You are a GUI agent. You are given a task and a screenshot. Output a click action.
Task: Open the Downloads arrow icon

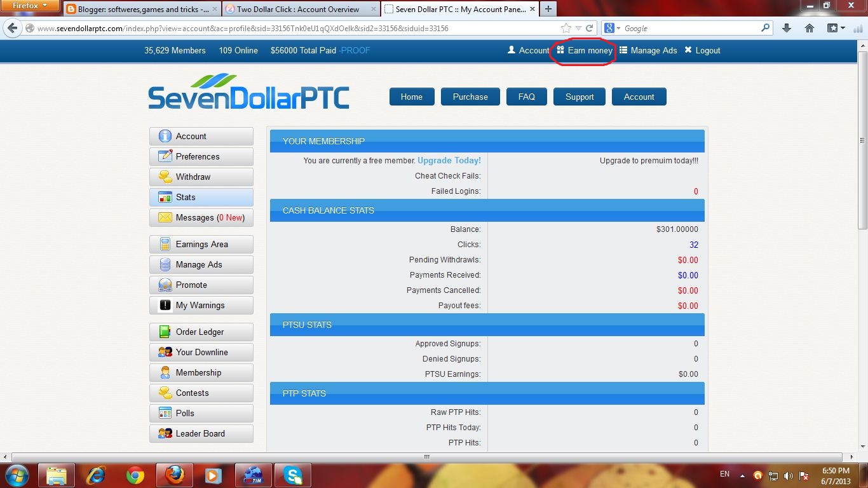point(787,28)
